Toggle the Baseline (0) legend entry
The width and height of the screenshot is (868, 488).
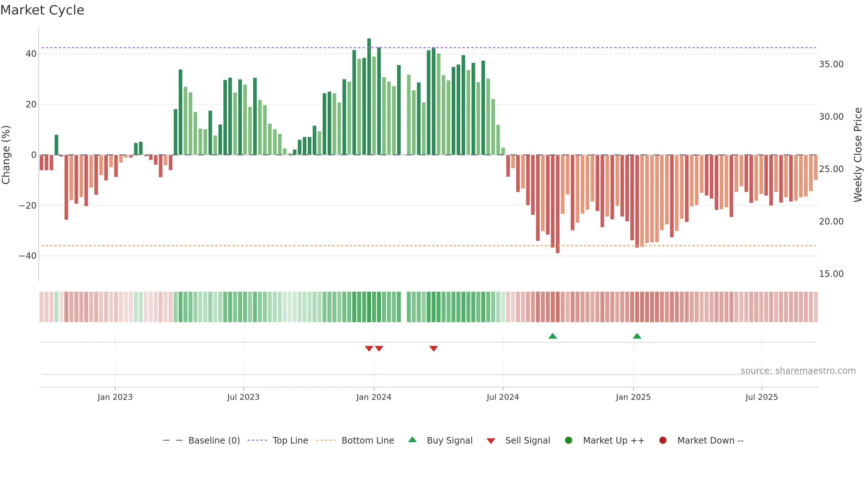[x=201, y=440]
